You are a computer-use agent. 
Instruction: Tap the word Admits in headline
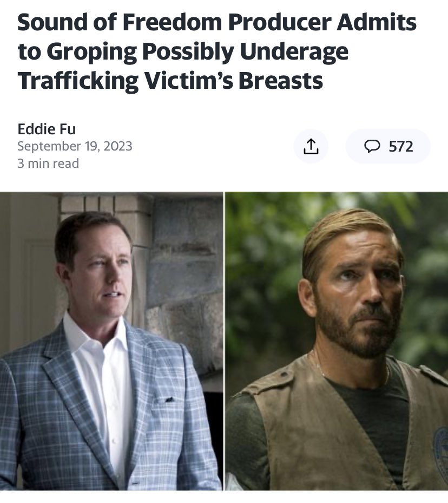pyautogui.click(x=377, y=22)
